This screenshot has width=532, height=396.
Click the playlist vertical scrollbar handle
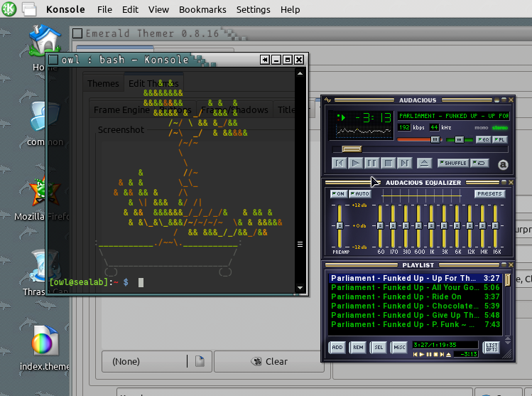click(508, 280)
